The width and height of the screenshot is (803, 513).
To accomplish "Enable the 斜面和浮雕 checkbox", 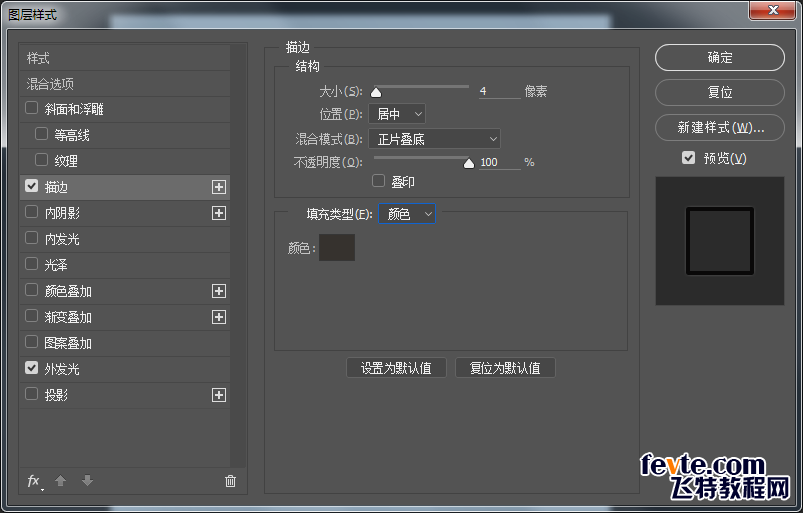I will [x=32, y=108].
